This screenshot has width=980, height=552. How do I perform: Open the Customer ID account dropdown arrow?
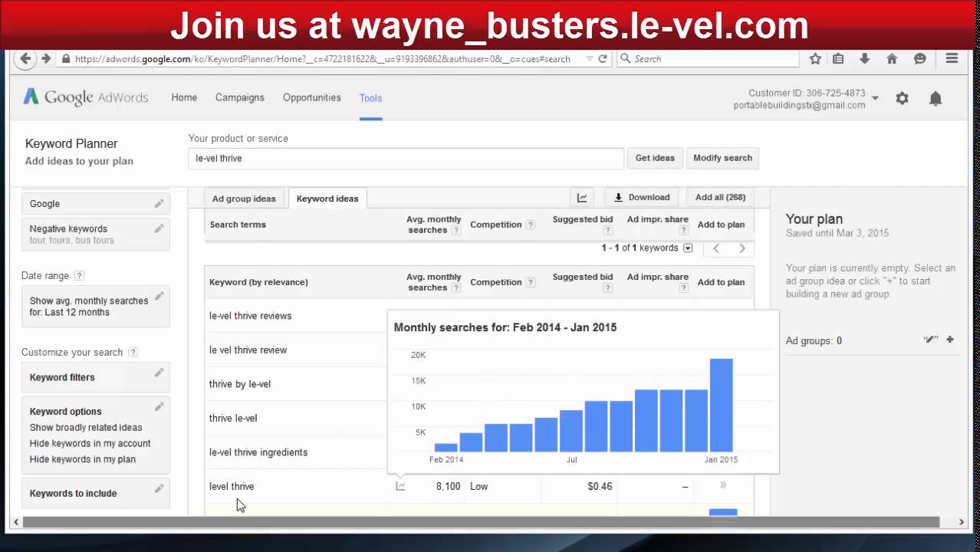coord(875,98)
